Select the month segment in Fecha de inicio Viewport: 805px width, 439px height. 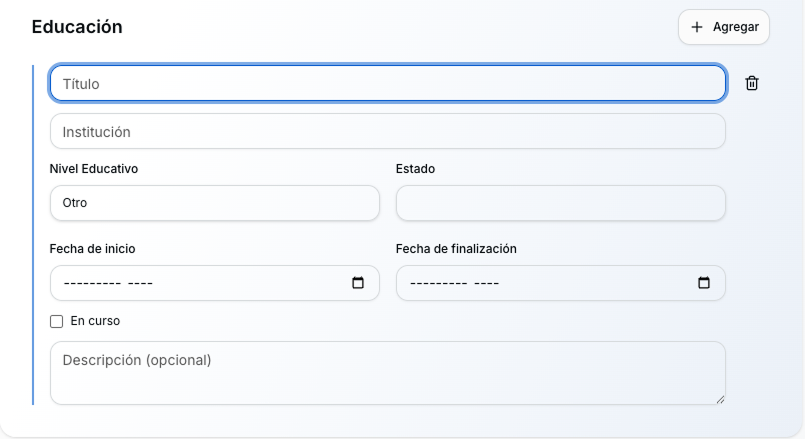[92, 283]
